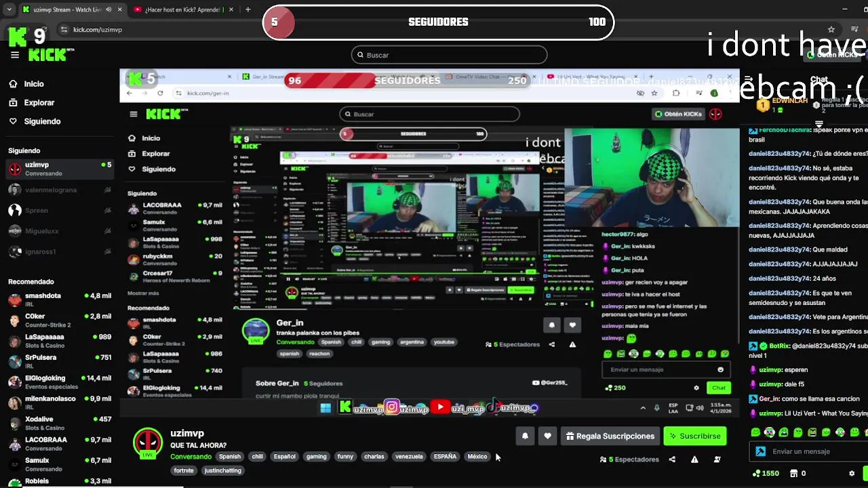Click the kick.com/uzimvp address bar
This screenshot has height=488, width=868.
[x=98, y=30]
